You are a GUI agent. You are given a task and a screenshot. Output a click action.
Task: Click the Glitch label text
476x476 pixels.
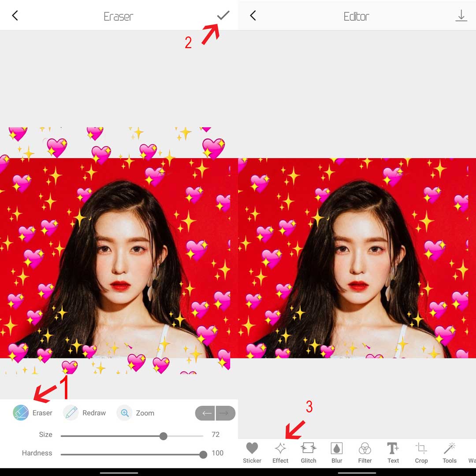[309, 461]
